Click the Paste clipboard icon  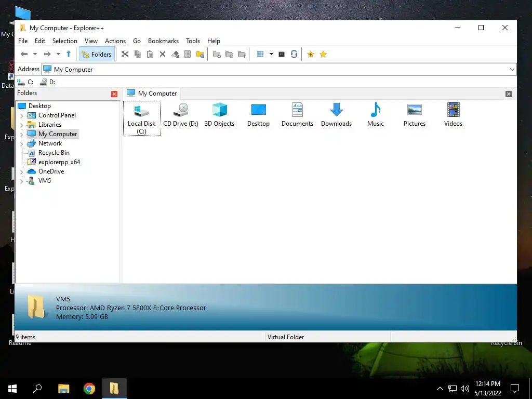click(x=150, y=54)
